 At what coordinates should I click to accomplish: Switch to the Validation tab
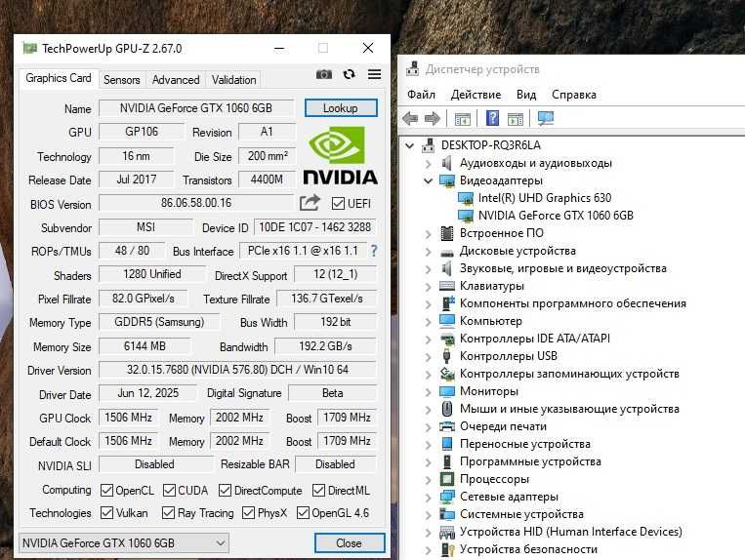233,80
